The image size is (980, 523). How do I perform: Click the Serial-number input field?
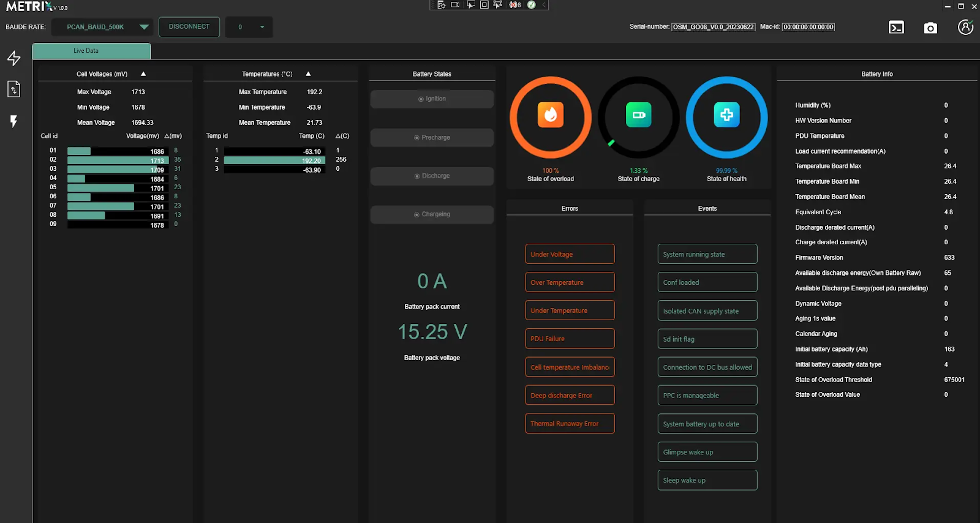tap(713, 27)
